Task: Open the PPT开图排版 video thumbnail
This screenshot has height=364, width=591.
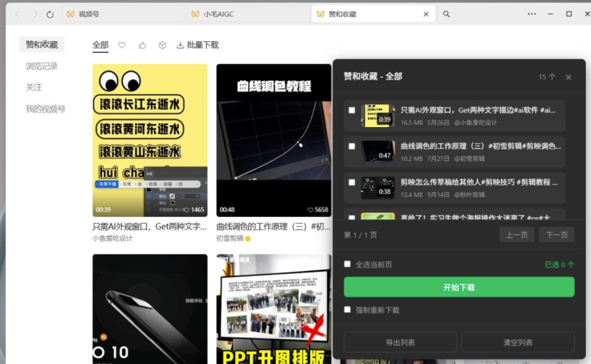Action: [274, 309]
